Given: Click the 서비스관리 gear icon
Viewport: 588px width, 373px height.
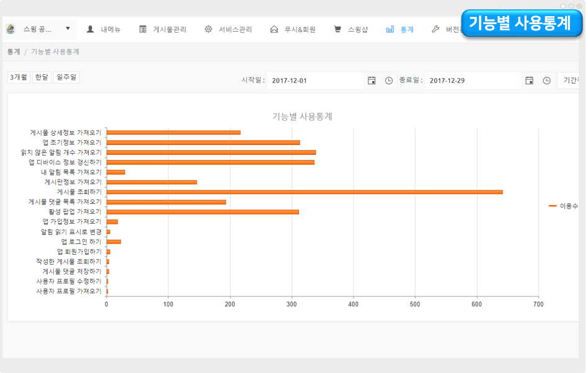Looking at the screenshot, I should 208,29.
